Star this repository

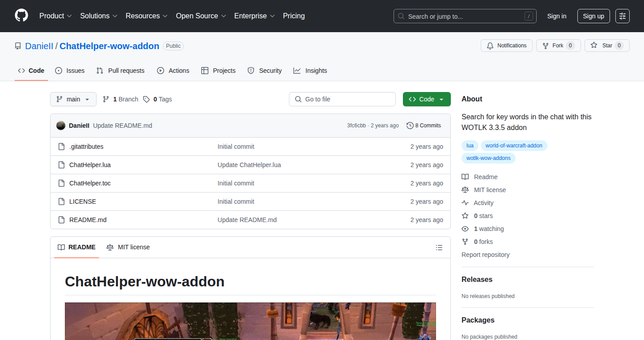[607, 46]
